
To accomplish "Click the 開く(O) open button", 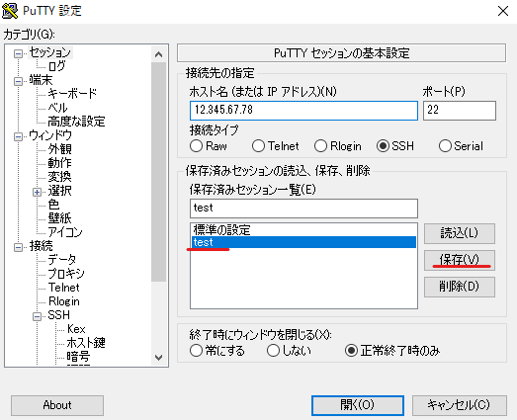I will (x=358, y=405).
